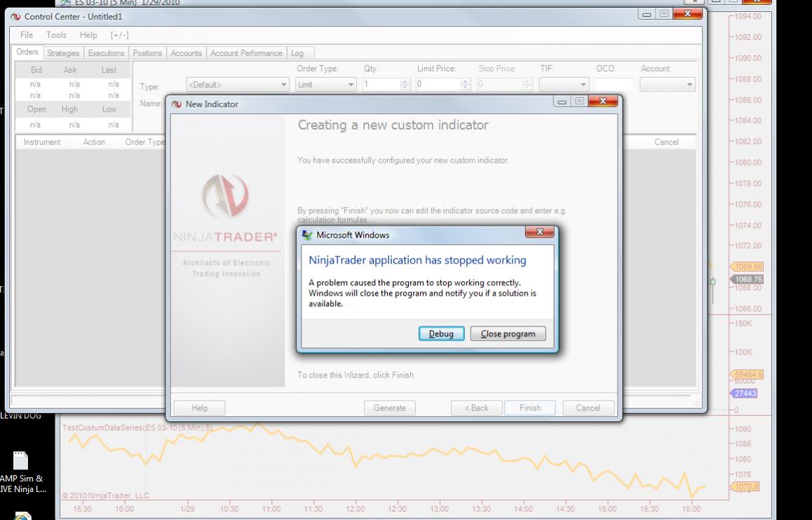Expand the TIF dropdown
The width and height of the screenshot is (812, 520).
pos(583,84)
